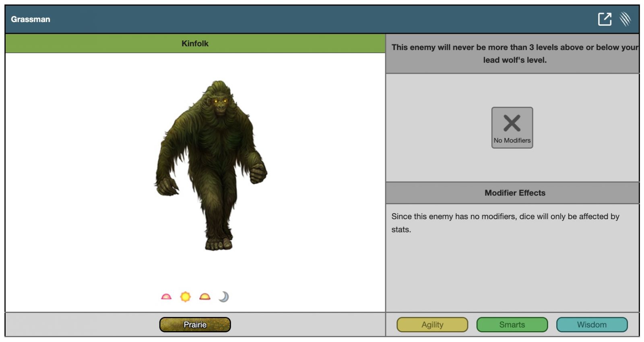644x342 pixels.
Task: Click the X icon in No Modifiers box
Action: [512, 123]
